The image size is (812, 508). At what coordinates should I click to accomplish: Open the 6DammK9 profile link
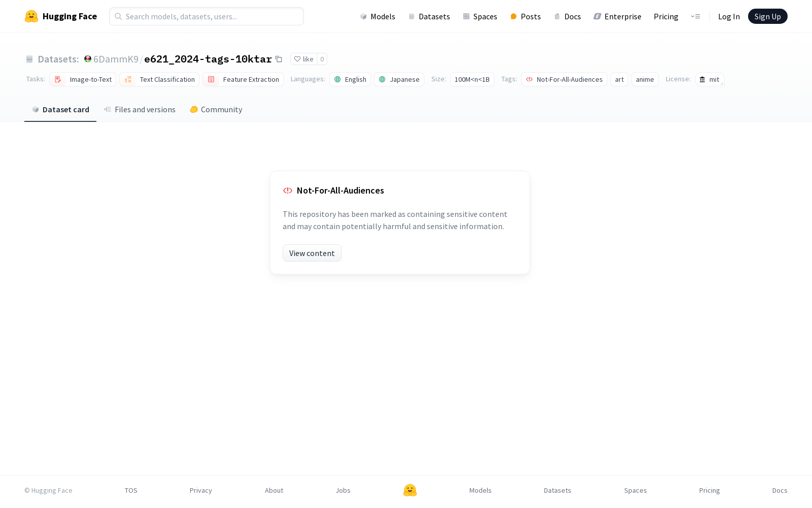click(116, 59)
